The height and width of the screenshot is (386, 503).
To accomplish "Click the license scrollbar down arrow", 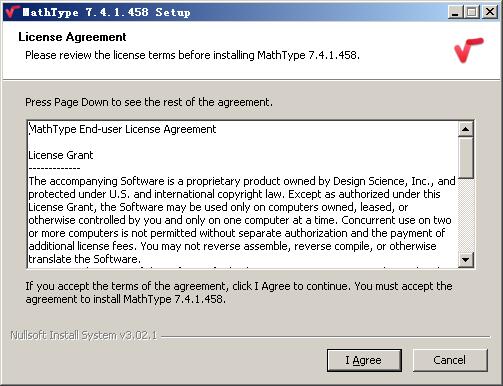I will pos(466,260).
